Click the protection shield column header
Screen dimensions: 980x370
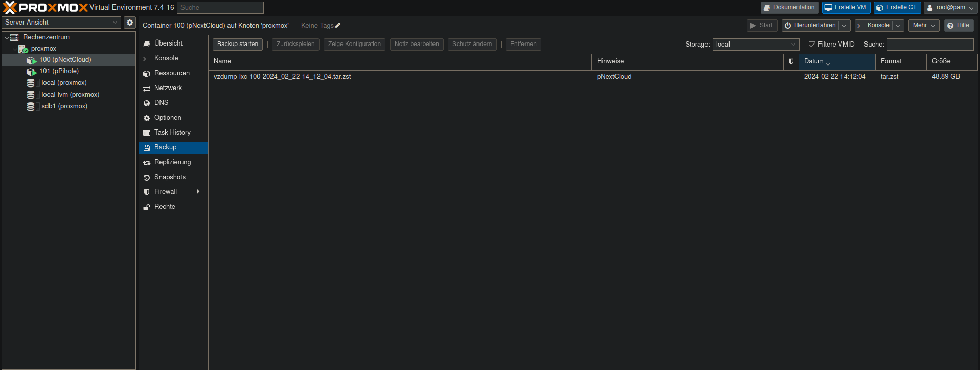pyautogui.click(x=791, y=61)
